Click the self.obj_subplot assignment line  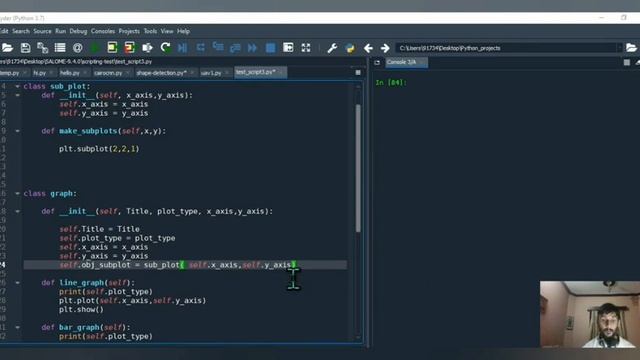pos(177,265)
